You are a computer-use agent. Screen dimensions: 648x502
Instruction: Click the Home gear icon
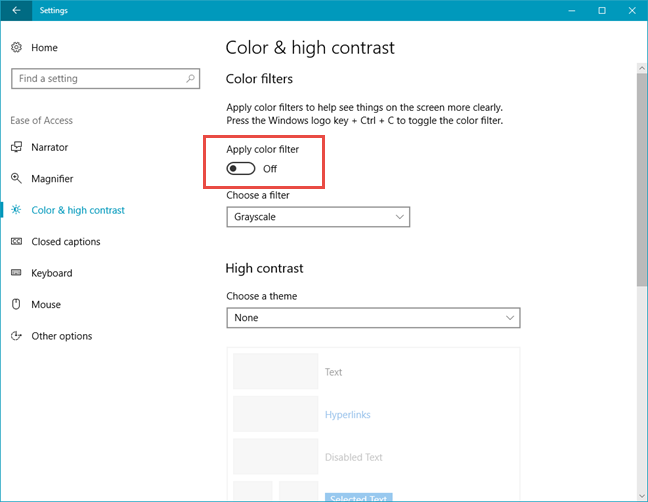pyautogui.click(x=16, y=48)
